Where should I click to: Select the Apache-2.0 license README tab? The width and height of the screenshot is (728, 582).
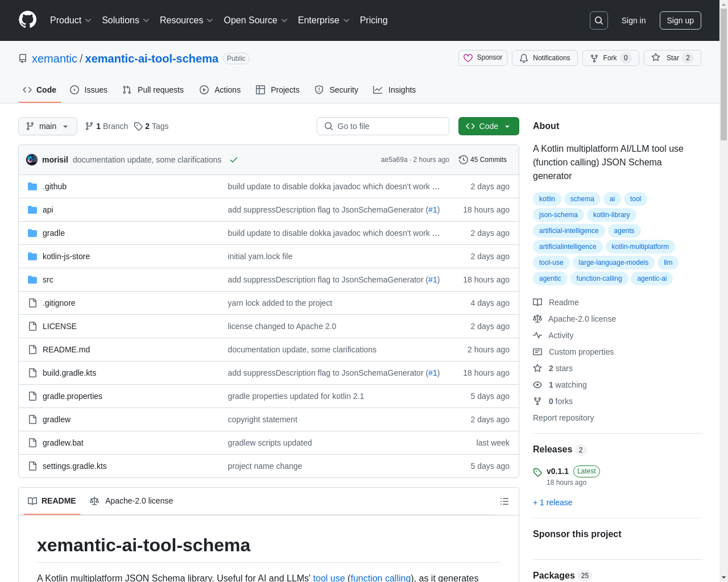(x=131, y=501)
